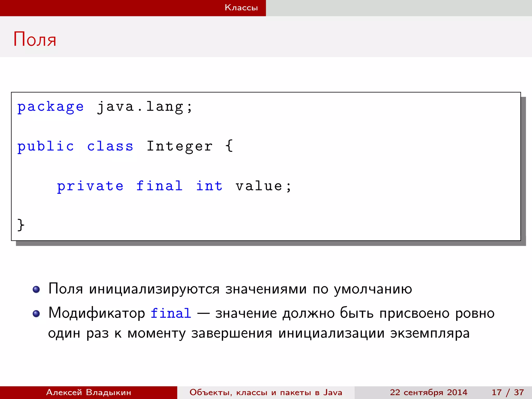Viewport: 532px width, 399px height.
Task: Click the slide title 'Поля'
Action: (x=35, y=39)
